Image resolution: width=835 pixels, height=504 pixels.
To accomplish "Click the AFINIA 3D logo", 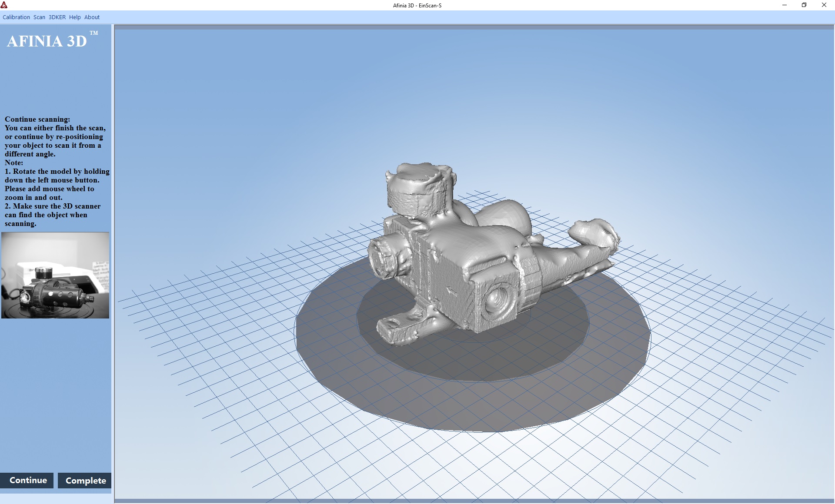I will tap(47, 41).
